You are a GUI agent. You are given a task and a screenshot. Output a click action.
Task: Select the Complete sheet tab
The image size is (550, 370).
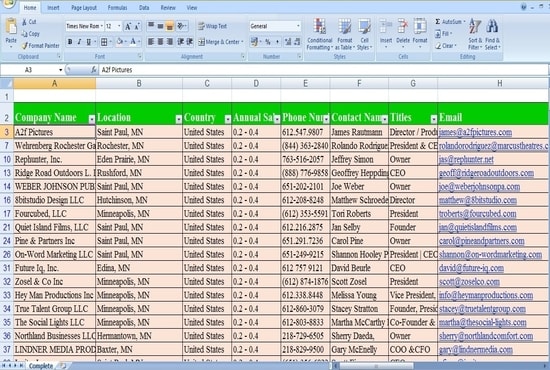point(41,366)
